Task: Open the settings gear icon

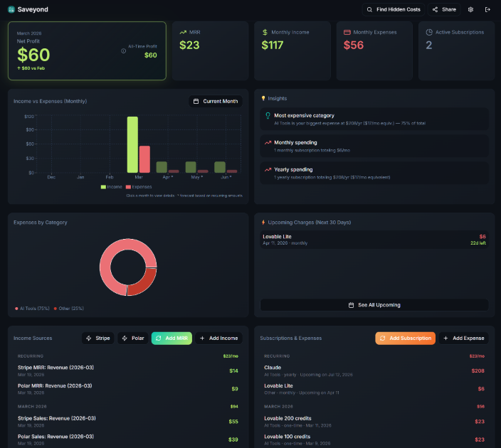Action: (x=470, y=9)
